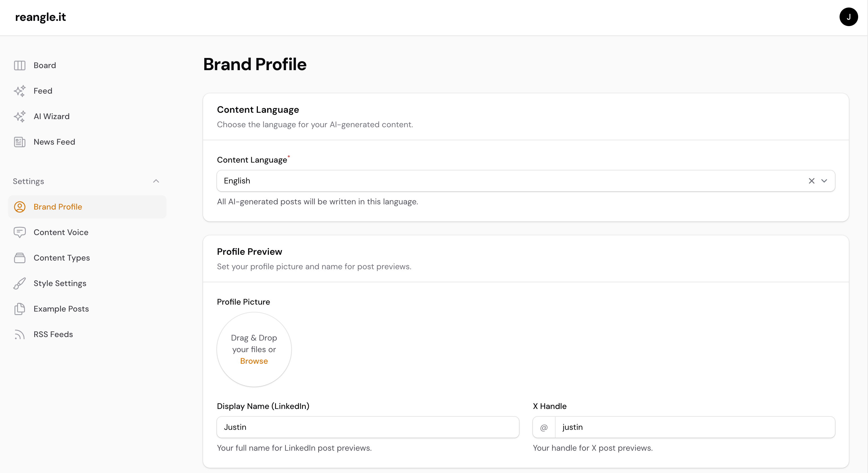Open Style Settings brush icon
868x473 pixels.
(x=19, y=283)
